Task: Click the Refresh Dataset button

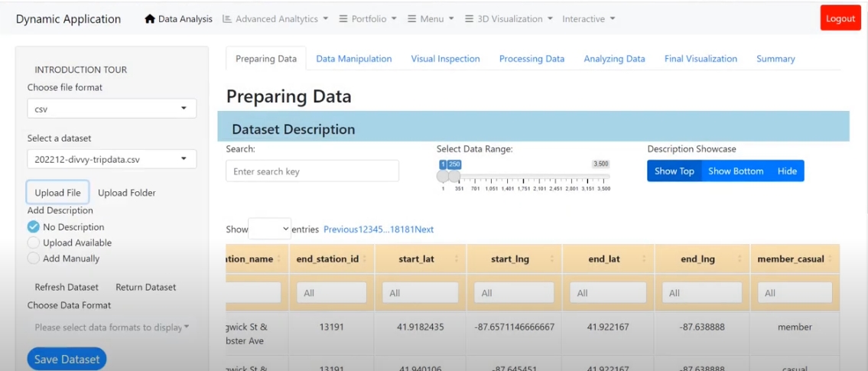Action: click(67, 287)
